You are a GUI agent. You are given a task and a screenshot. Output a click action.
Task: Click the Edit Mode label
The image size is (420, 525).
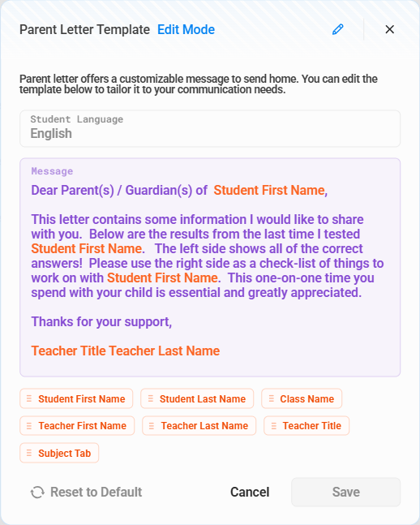tap(186, 29)
